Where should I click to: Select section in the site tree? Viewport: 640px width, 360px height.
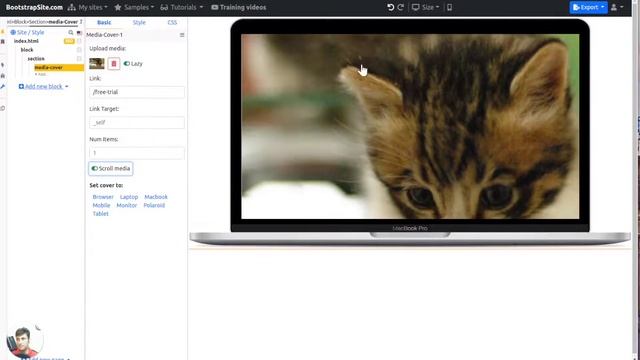pos(36,59)
